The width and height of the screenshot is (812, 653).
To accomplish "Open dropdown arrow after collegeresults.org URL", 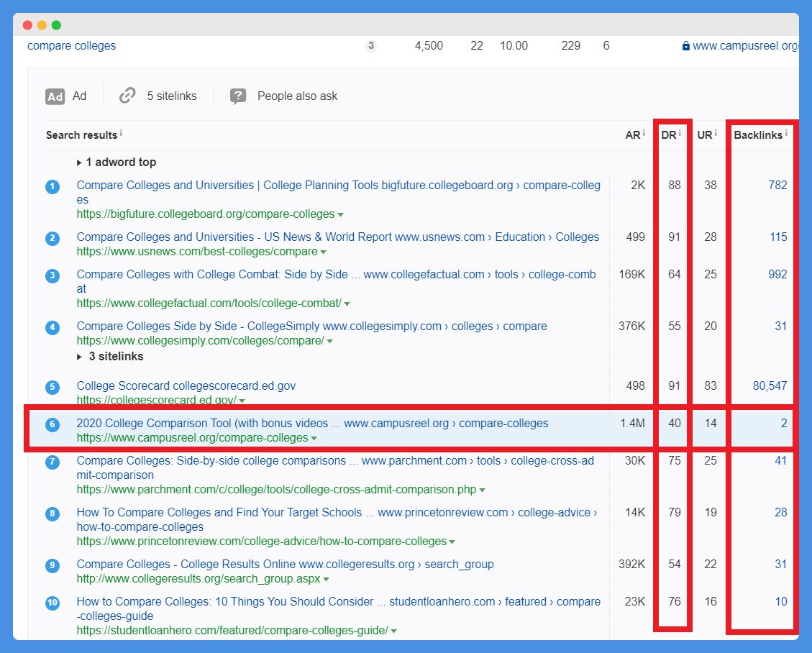I will click(x=327, y=580).
